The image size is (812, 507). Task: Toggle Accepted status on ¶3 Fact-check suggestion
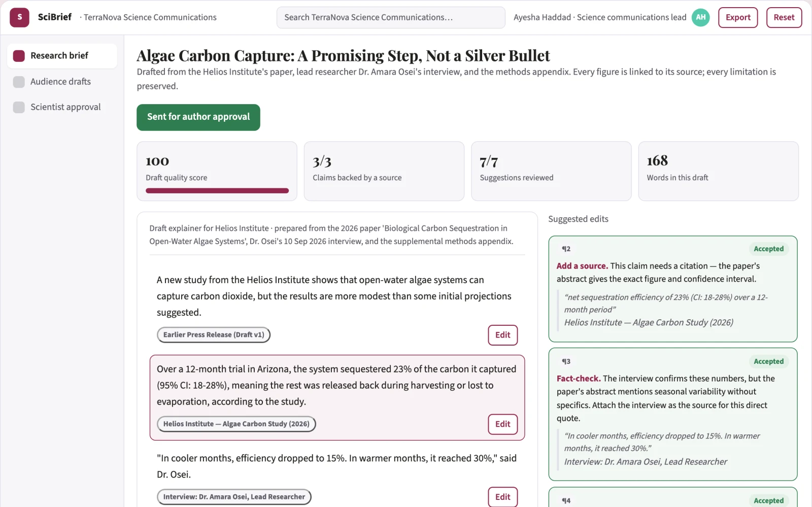768,362
